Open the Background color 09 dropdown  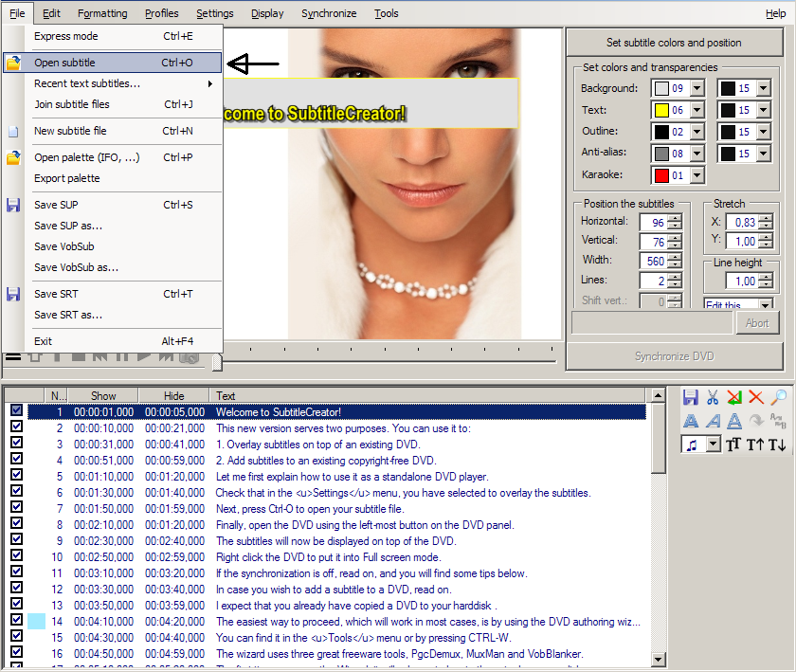[697, 88]
